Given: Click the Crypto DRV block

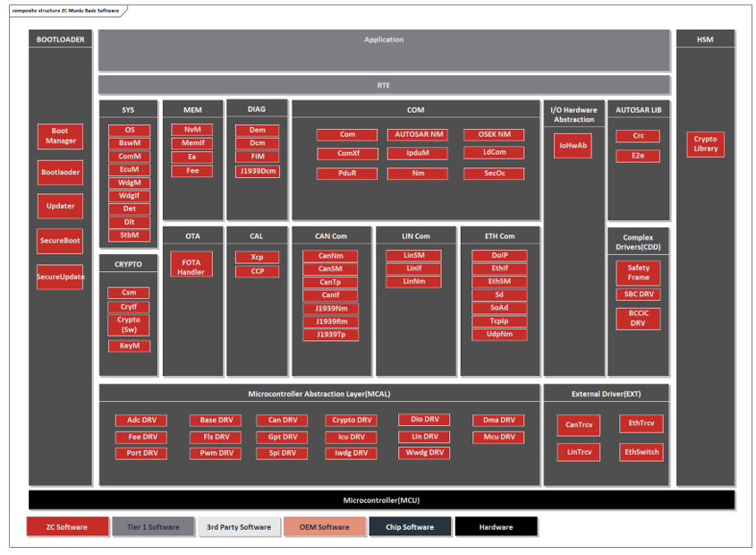Looking at the screenshot, I should [352, 421].
